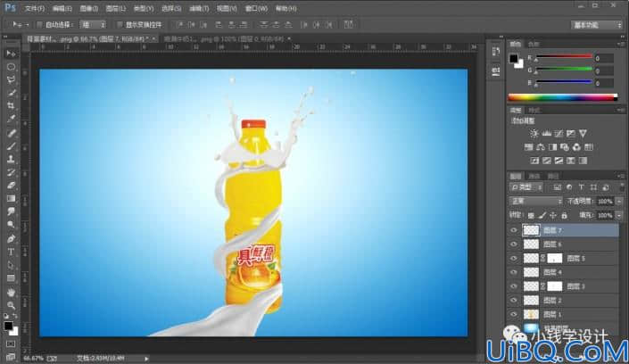Add a Brightness/Contrast adjustment (sun icon)
The height and width of the screenshot is (364, 629).
click(x=534, y=133)
